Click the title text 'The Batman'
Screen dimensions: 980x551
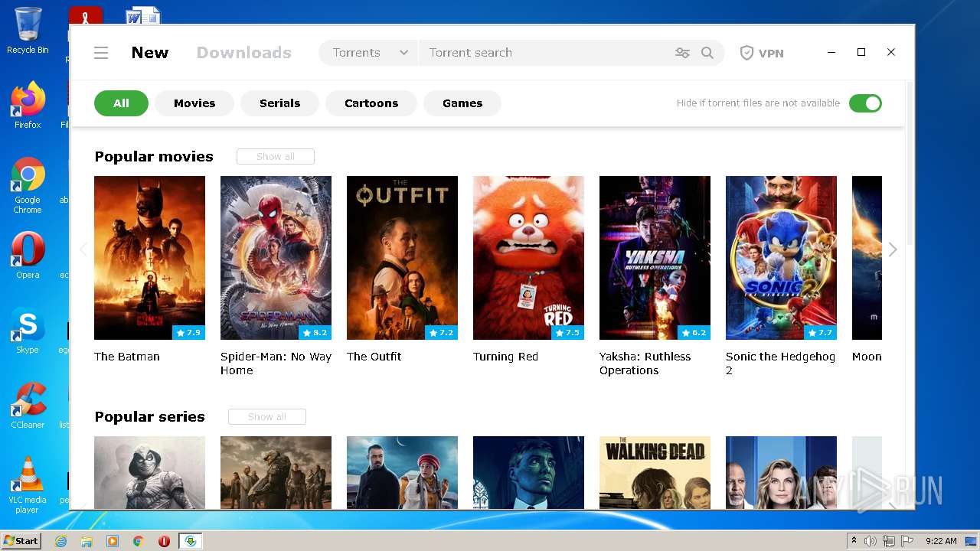[x=127, y=357]
